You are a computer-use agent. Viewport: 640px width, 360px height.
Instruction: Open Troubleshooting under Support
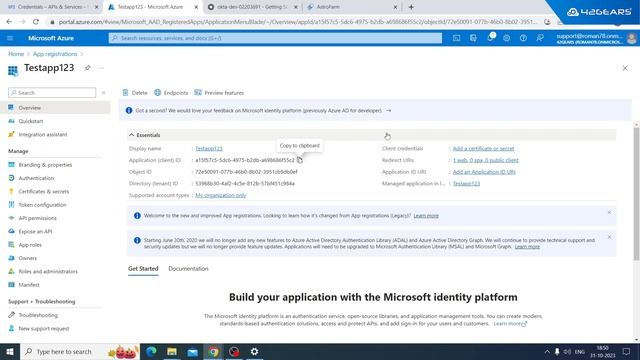point(38,315)
